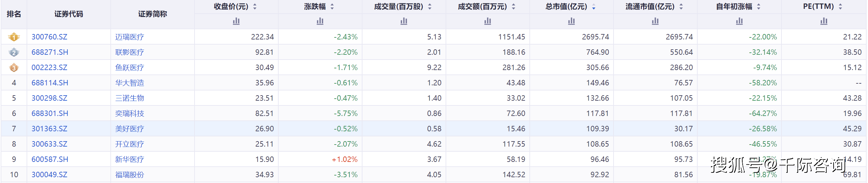Click the silver rank 2 medal icon
Screen dimensions: 868x183
14,52
